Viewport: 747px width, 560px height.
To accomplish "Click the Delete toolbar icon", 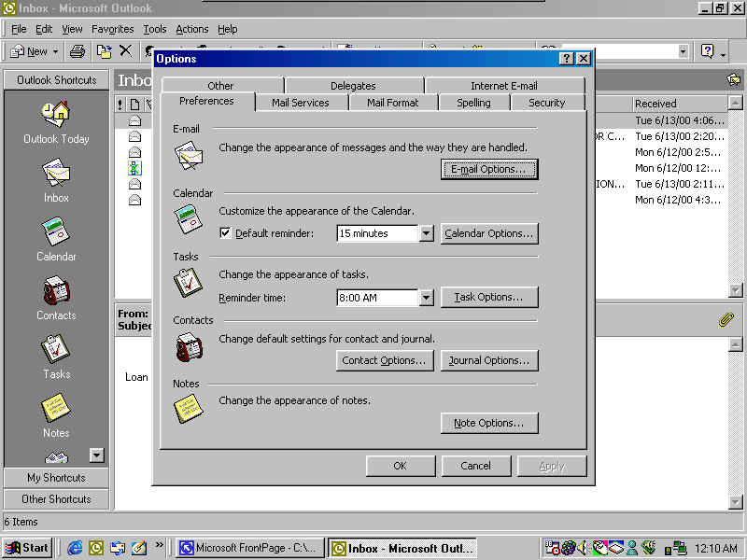I will point(125,51).
